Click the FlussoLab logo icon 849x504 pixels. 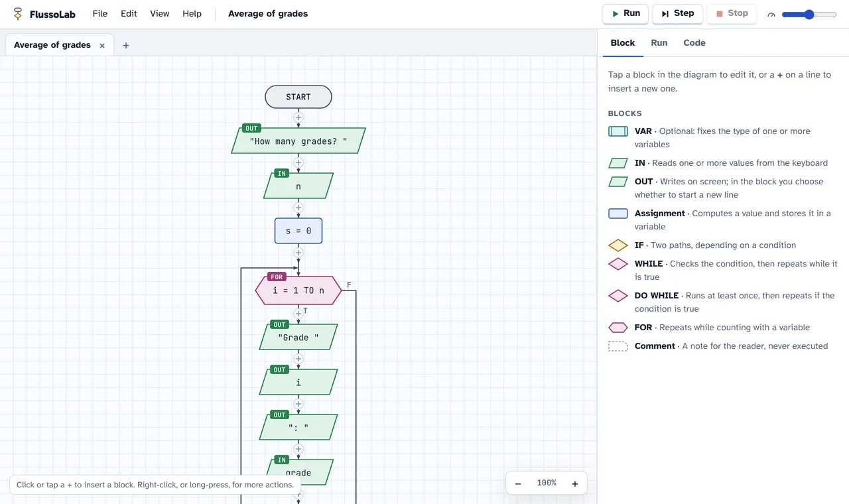coord(18,14)
